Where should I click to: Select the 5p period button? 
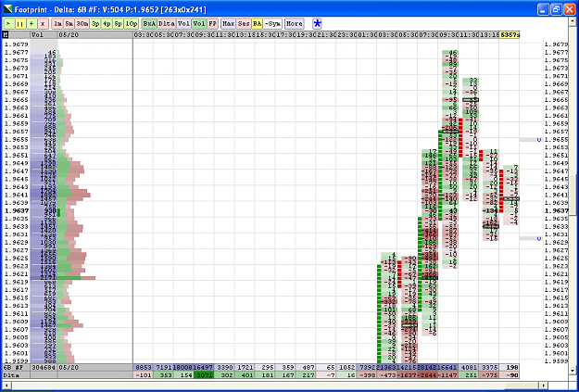(119, 24)
